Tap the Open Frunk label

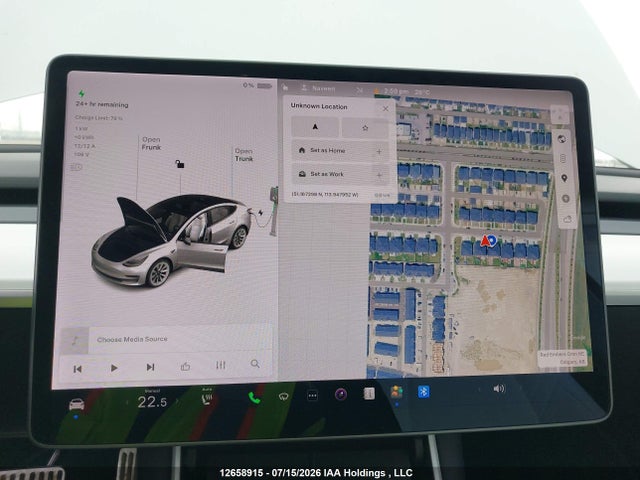151,143
